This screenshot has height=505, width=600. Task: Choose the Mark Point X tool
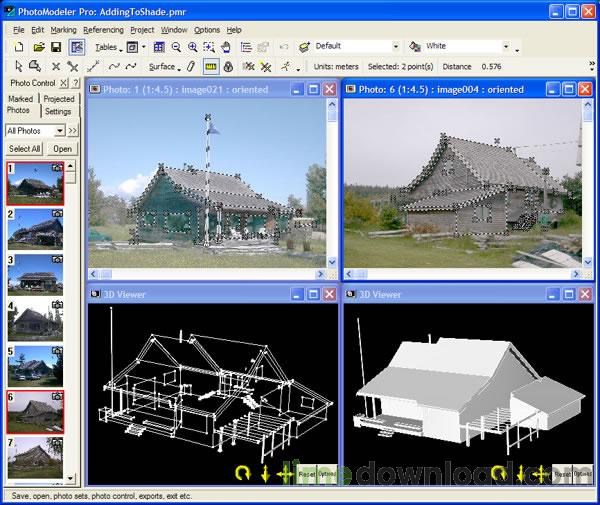56,67
